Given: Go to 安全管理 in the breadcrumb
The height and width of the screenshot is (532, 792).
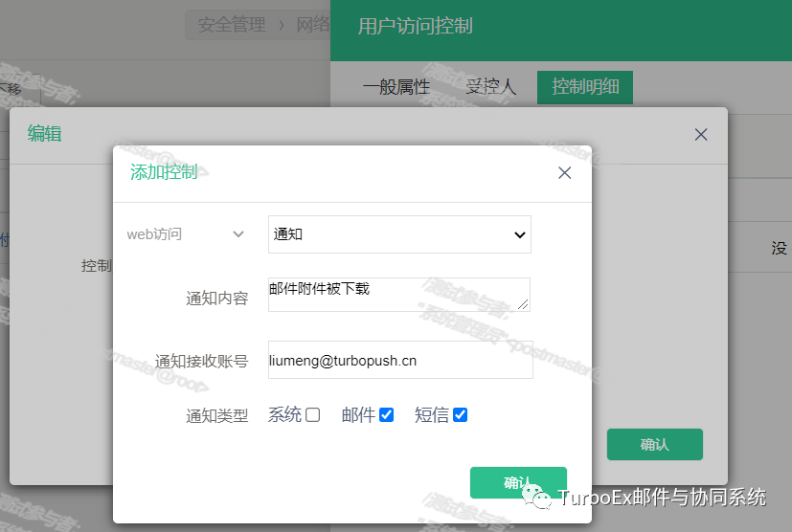Looking at the screenshot, I should (232, 25).
